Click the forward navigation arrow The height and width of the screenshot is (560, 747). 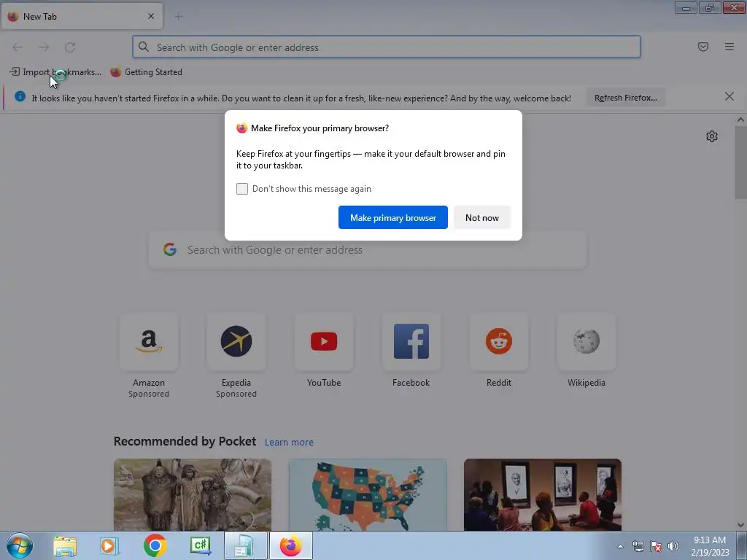coord(44,47)
